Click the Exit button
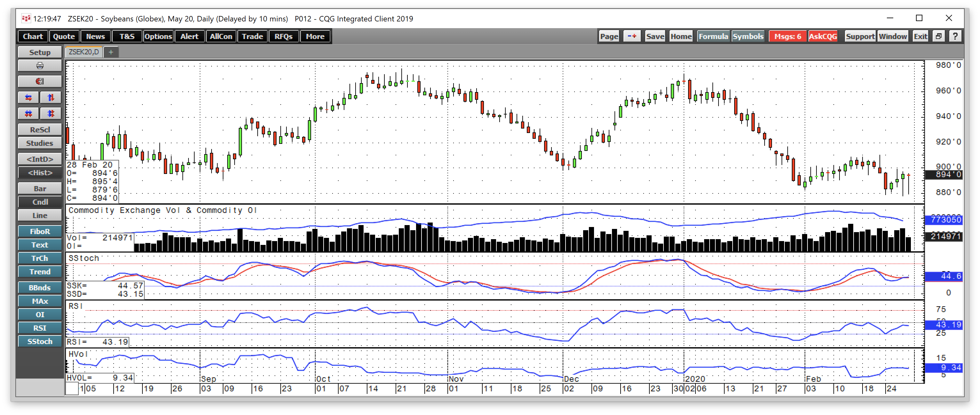The width and height of the screenshot is (980, 415). click(921, 36)
